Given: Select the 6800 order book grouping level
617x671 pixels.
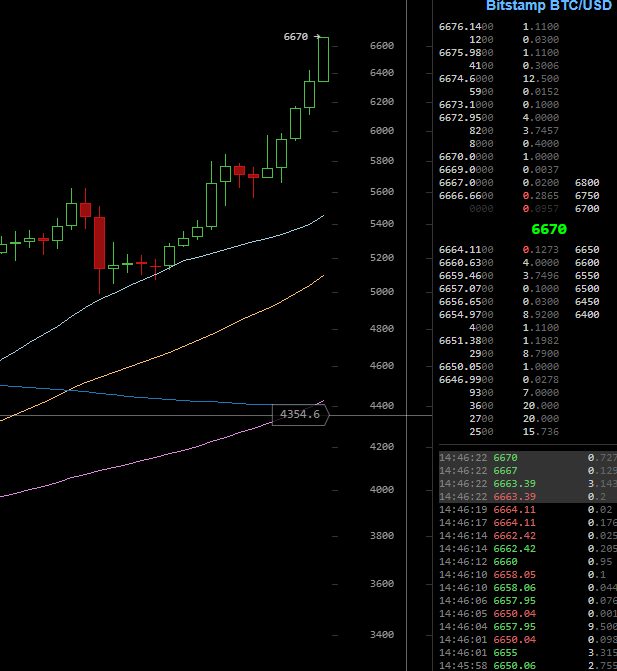Looking at the screenshot, I should coord(587,183).
